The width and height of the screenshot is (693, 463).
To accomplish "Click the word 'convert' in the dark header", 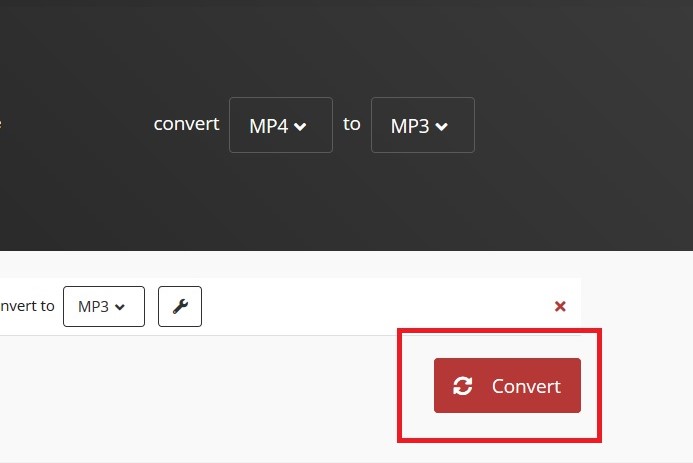I will (x=186, y=124).
